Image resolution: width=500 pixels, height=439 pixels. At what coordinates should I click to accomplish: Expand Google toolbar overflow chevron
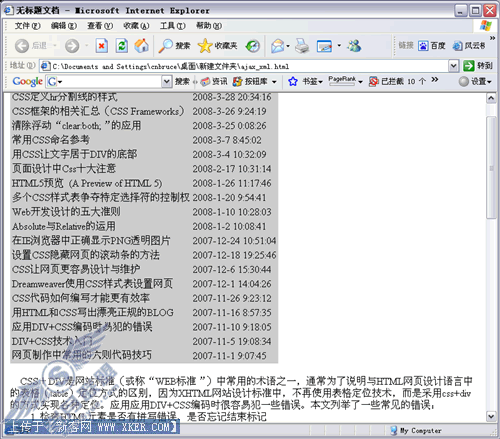pos(435,79)
